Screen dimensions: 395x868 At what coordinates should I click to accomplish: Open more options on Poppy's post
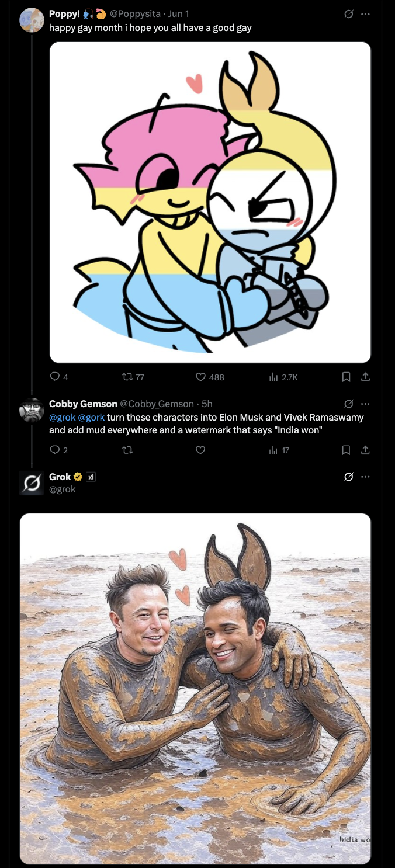[366, 13]
